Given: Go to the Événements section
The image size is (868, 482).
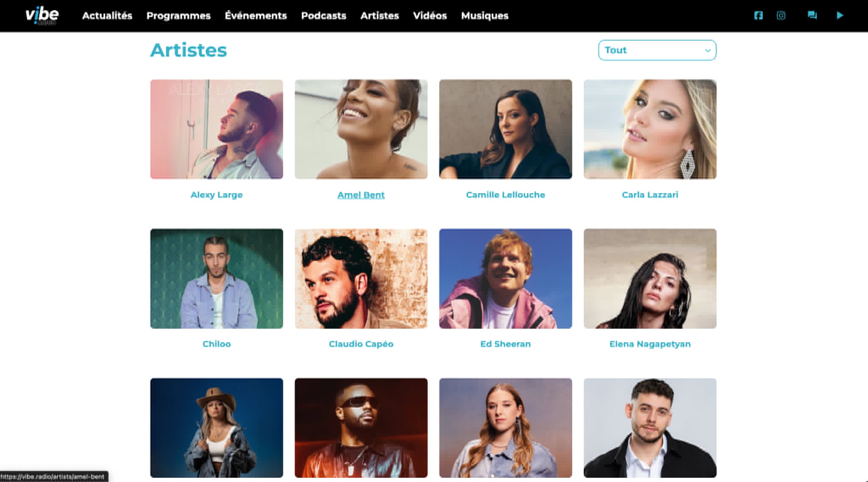Looking at the screenshot, I should [x=256, y=16].
